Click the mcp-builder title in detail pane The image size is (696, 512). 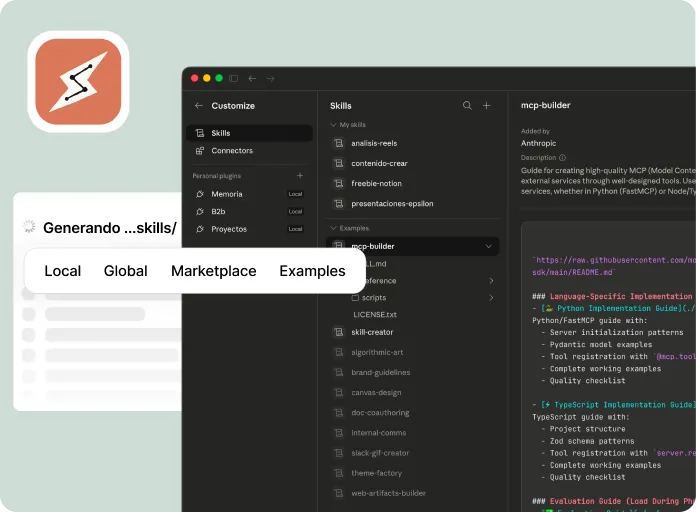pos(546,105)
